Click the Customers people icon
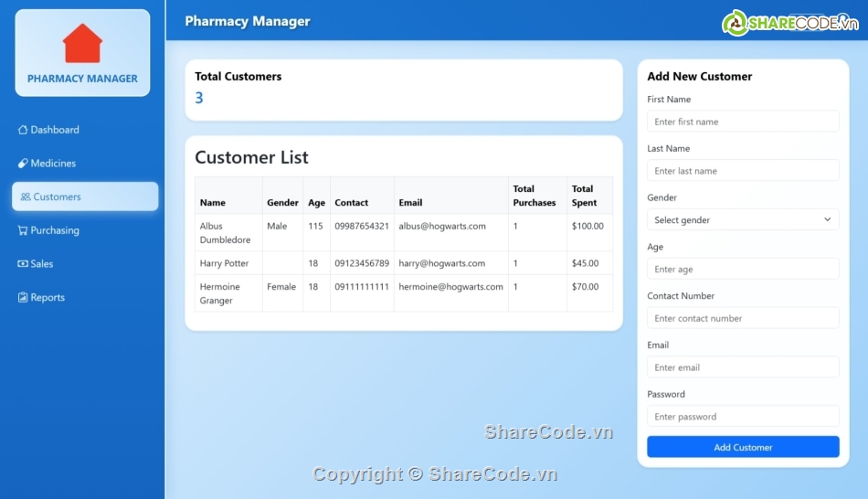The width and height of the screenshot is (868, 499). click(x=26, y=197)
